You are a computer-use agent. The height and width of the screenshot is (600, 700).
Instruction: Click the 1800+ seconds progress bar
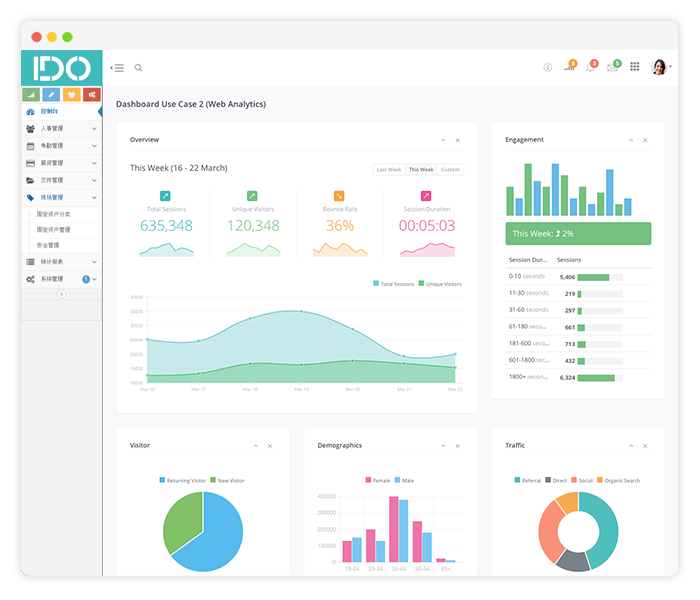(600, 378)
